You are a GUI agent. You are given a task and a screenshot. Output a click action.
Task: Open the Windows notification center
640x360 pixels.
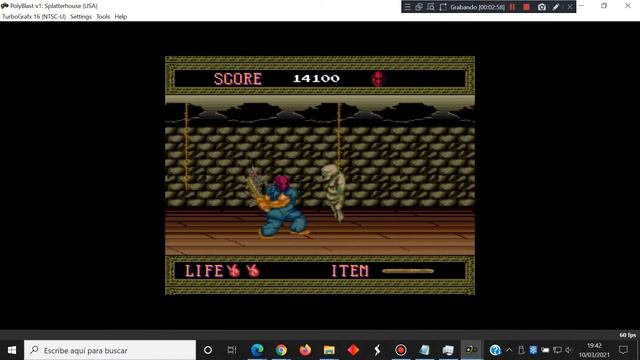(x=623, y=350)
